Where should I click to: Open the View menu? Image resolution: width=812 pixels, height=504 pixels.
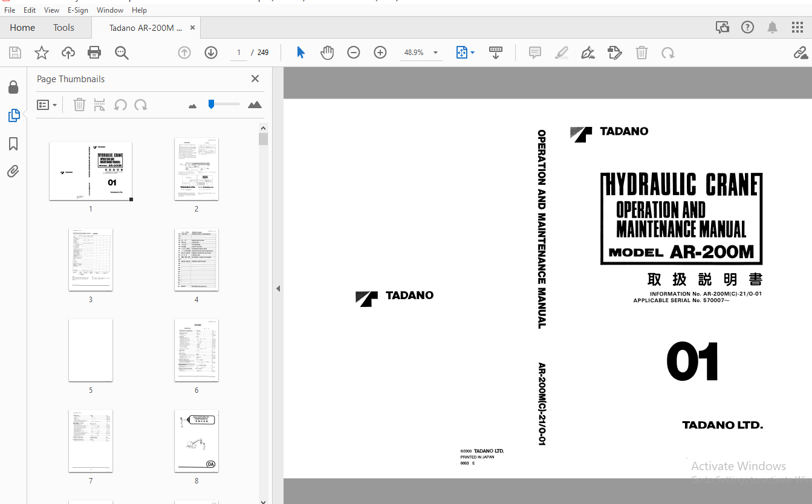(x=52, y=10)
